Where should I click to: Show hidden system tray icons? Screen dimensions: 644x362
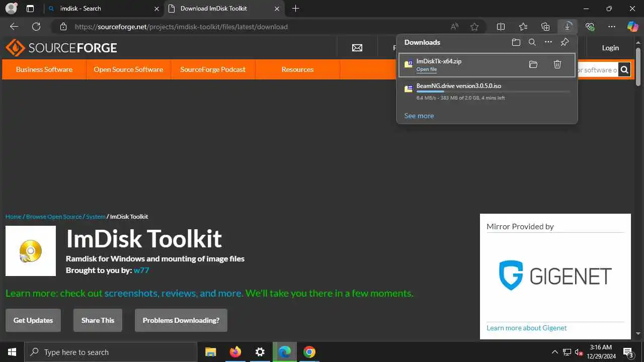[x=555, y=352]
